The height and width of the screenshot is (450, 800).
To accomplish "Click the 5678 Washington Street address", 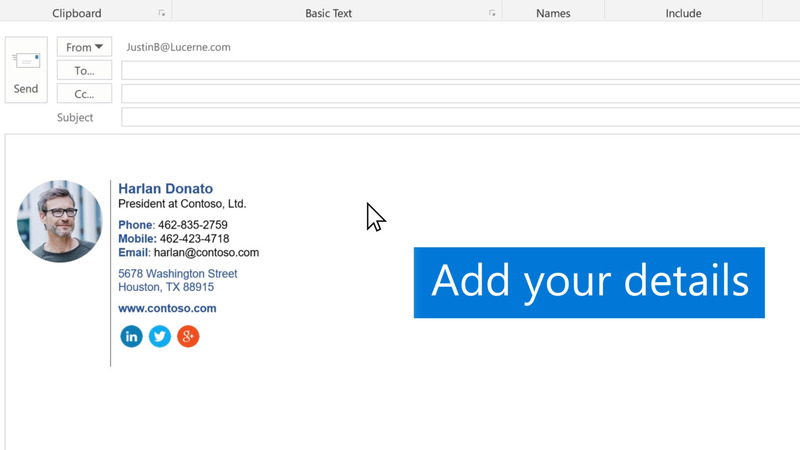I will tap(177, 274).
